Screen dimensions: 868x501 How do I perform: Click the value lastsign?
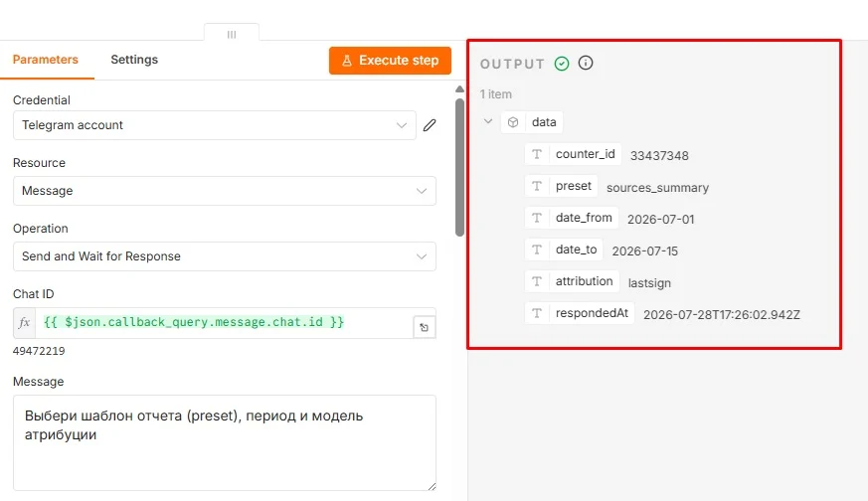(649, 283)
